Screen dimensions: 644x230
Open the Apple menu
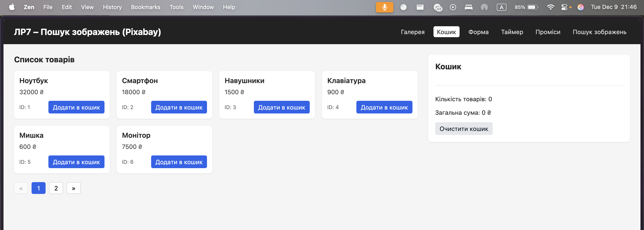coord(11,7)
